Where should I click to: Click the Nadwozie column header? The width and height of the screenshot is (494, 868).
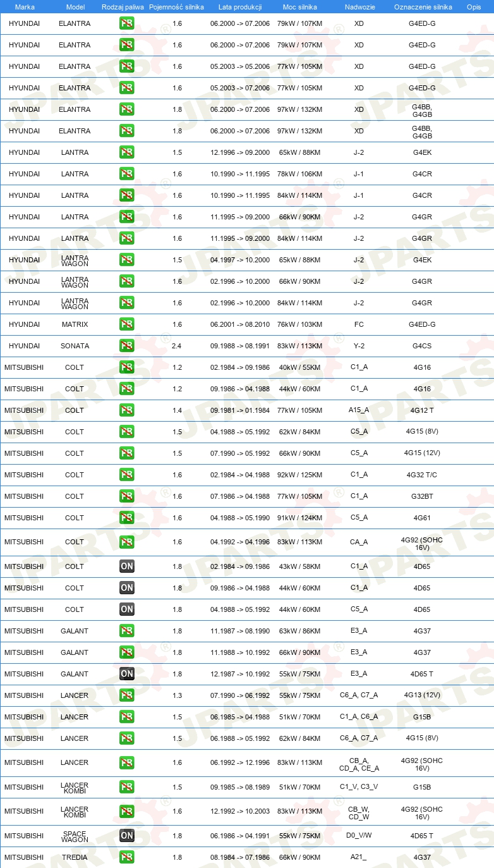pos(359,7)
